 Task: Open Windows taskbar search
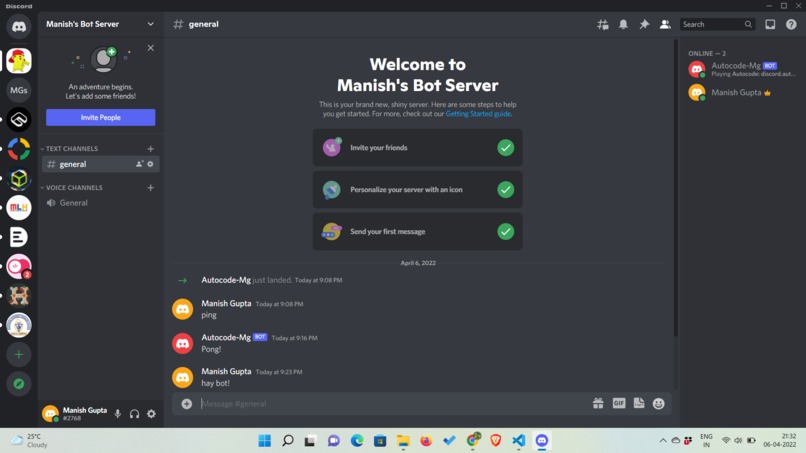click(x=288, y=441)
